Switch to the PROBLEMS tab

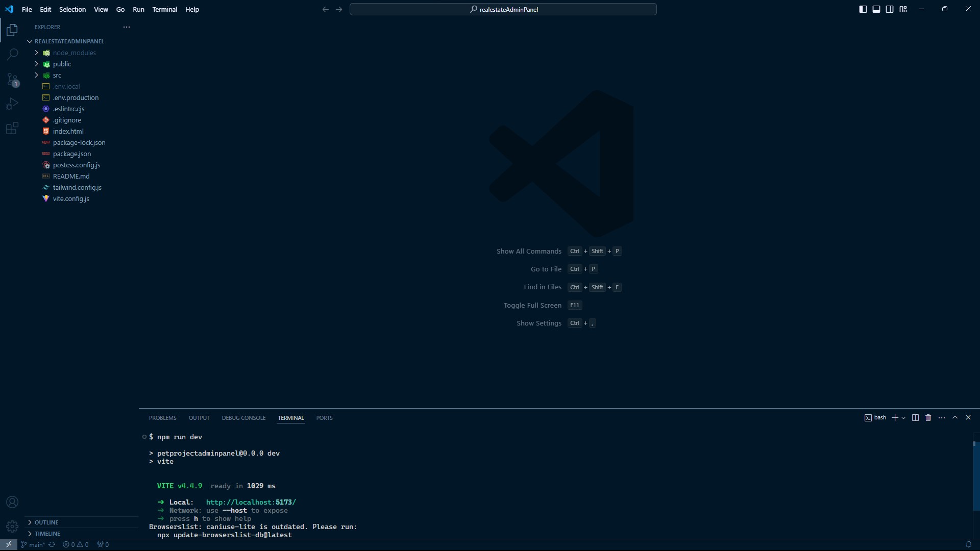(162, 418)
